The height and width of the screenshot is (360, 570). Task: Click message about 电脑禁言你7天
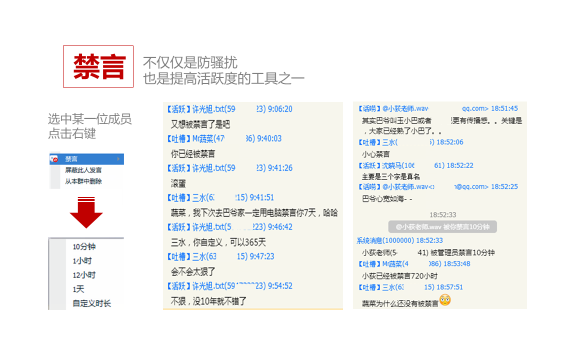pos(254,213)
